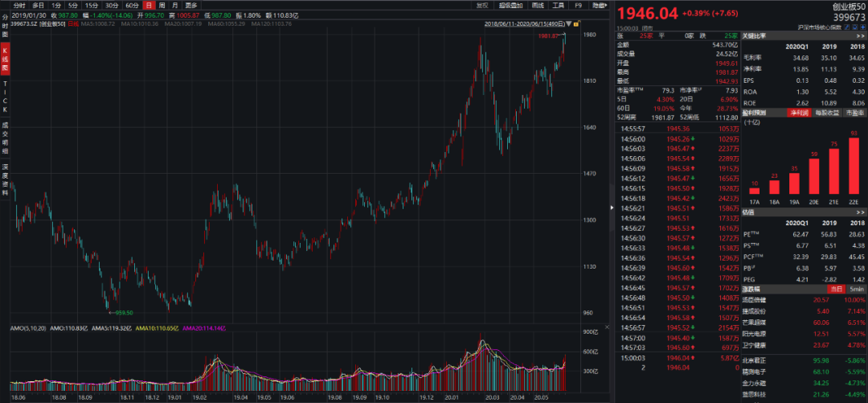Viewport: 868px width, 403px height.
Task: Open the 隐藏 hide menu
Action: coord(599,5)
